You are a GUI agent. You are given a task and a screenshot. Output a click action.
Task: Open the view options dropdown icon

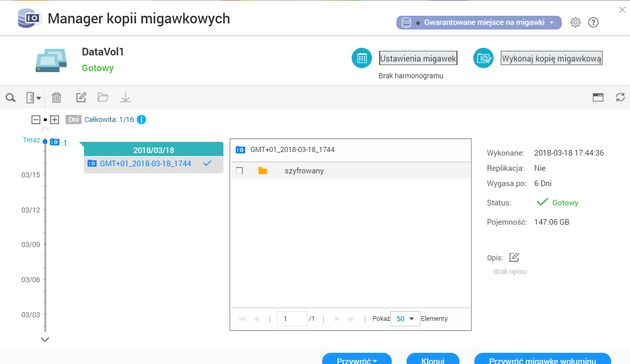[x=33, y=98]
